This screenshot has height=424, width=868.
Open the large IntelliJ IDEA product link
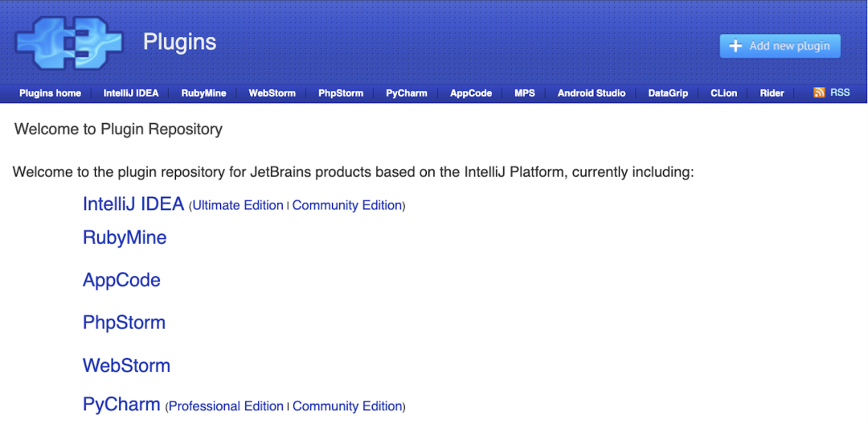click(x=133, y=204)
